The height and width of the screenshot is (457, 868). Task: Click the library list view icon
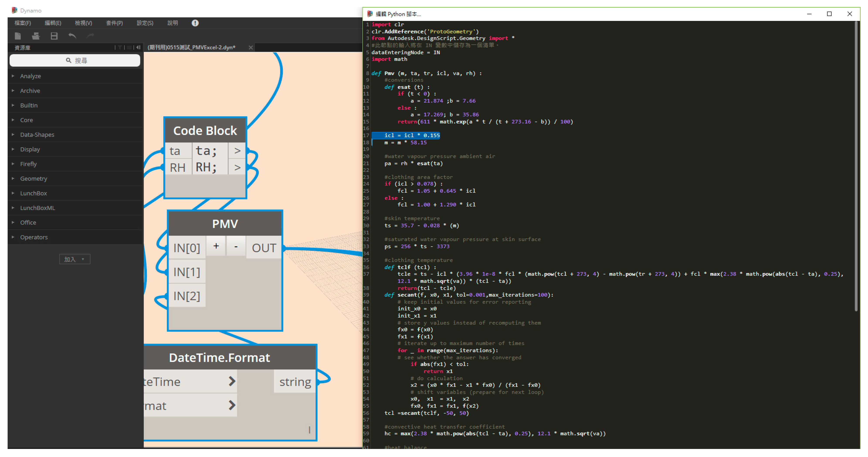[x=129, y=47]
